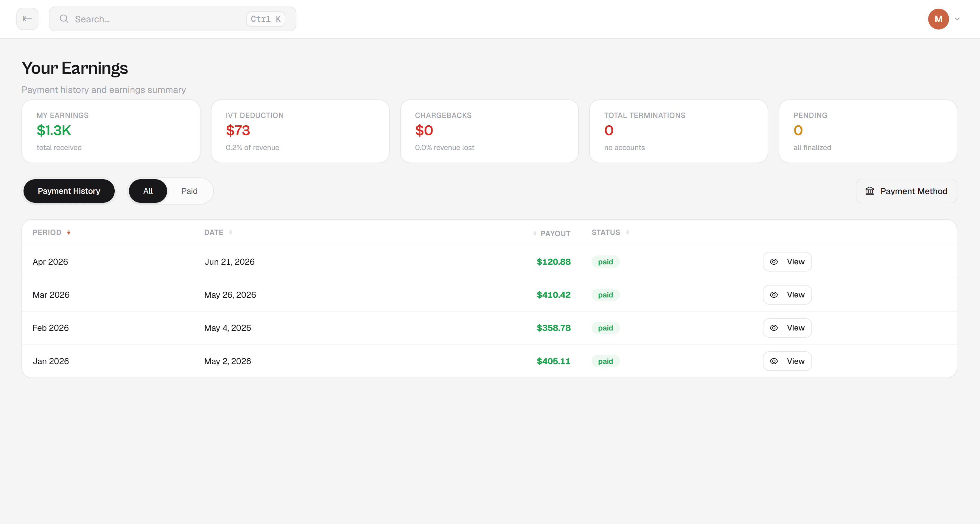Open the Chargebacks $0 card

pos(489,131)
